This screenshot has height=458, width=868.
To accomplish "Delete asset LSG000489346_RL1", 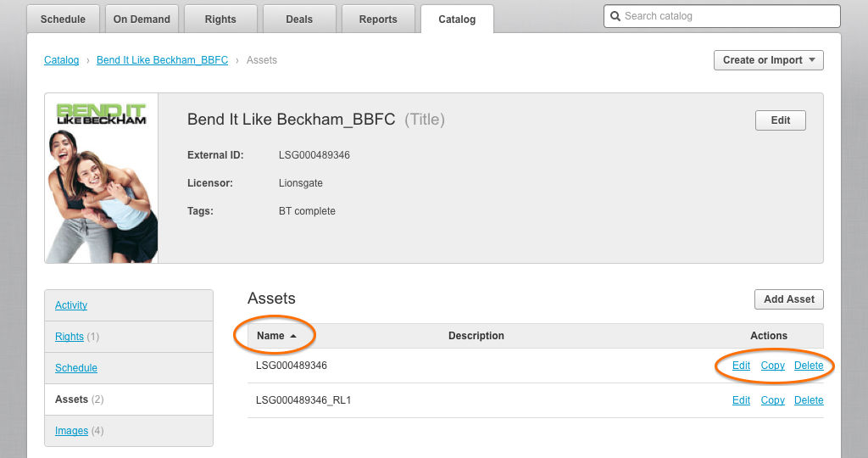I will (809, 400).
